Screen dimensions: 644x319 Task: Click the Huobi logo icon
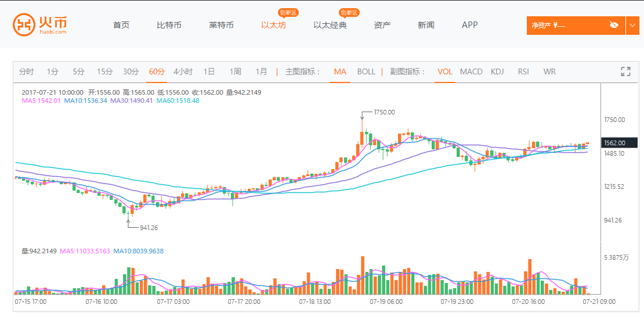(23, 25)
